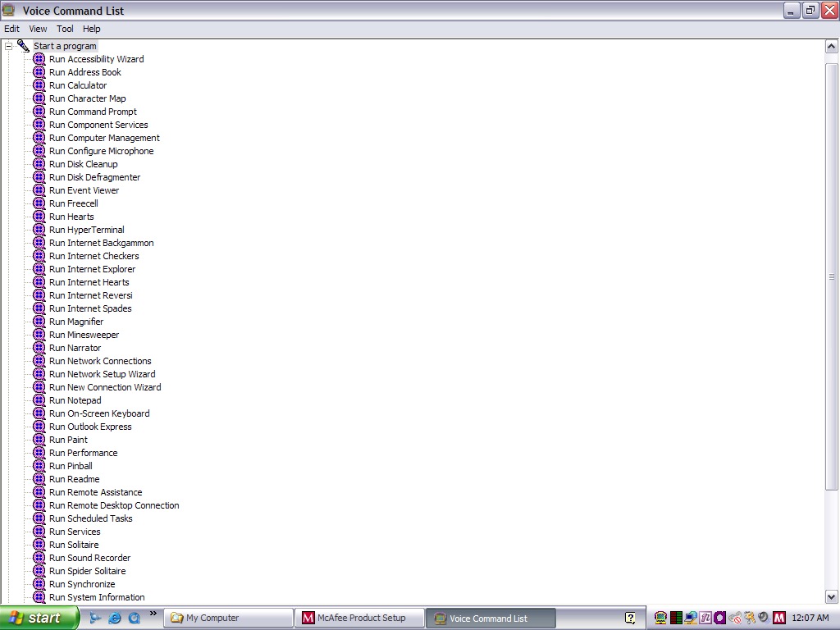The image size is (840, 630).
Task: Click the scroll down arrow
Action: coord(831,597)
